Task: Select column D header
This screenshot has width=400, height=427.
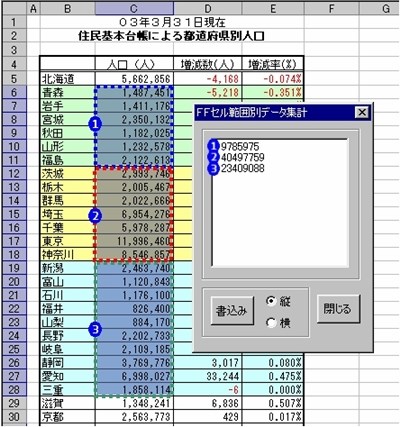Action: (208, 9)
